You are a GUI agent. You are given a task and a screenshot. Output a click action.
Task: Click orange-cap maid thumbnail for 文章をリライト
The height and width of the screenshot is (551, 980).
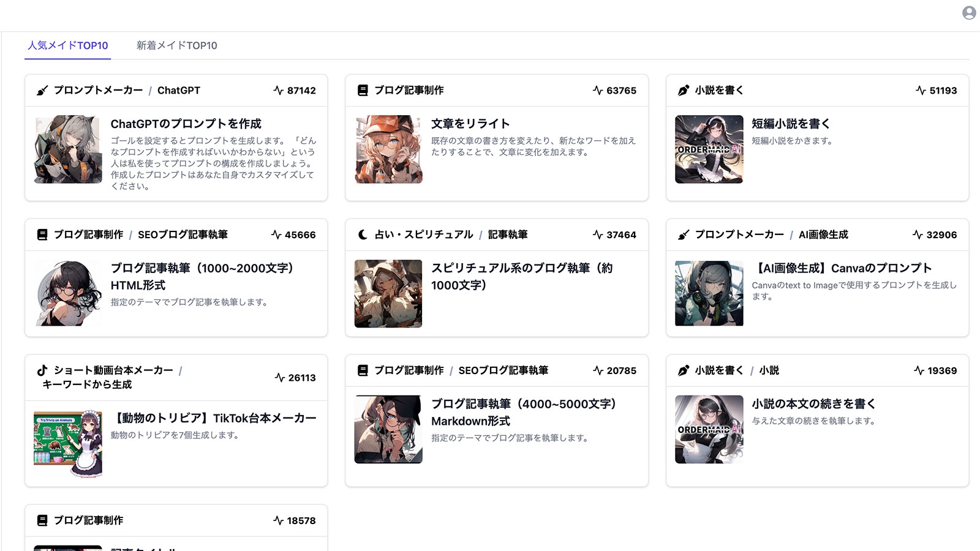(x=388, y=149)
